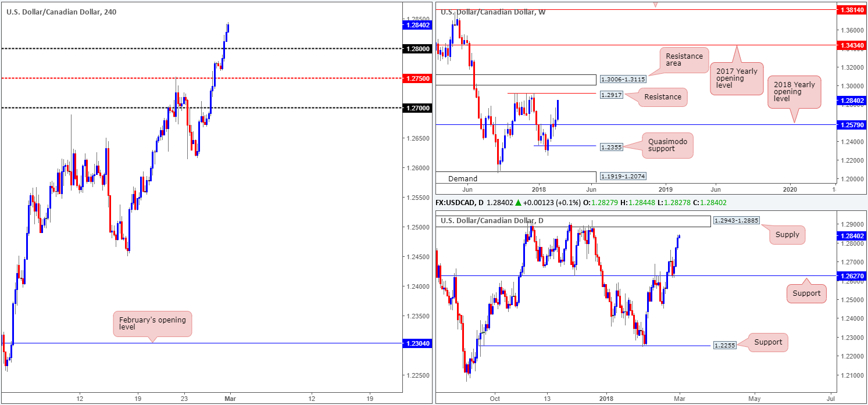This screenshot has height=405, width=868.
Task: Select the 1.34340 red price label
Action: 851,45
